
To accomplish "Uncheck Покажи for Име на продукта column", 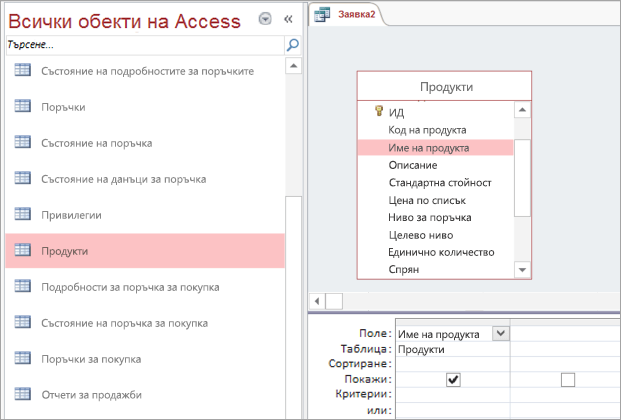I will click(x=453, y=380).
